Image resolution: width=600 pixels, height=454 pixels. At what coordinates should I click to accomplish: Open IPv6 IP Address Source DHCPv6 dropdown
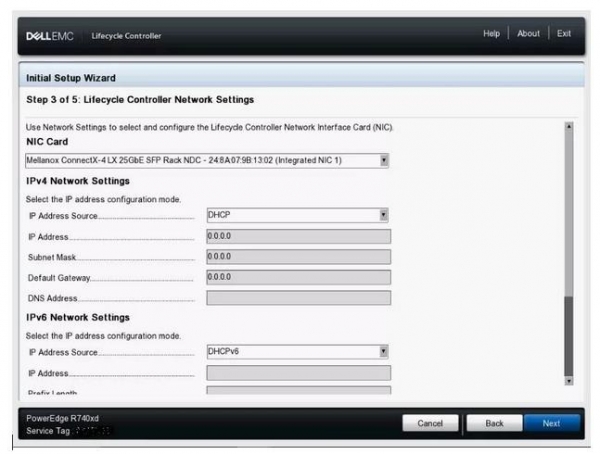297,351
